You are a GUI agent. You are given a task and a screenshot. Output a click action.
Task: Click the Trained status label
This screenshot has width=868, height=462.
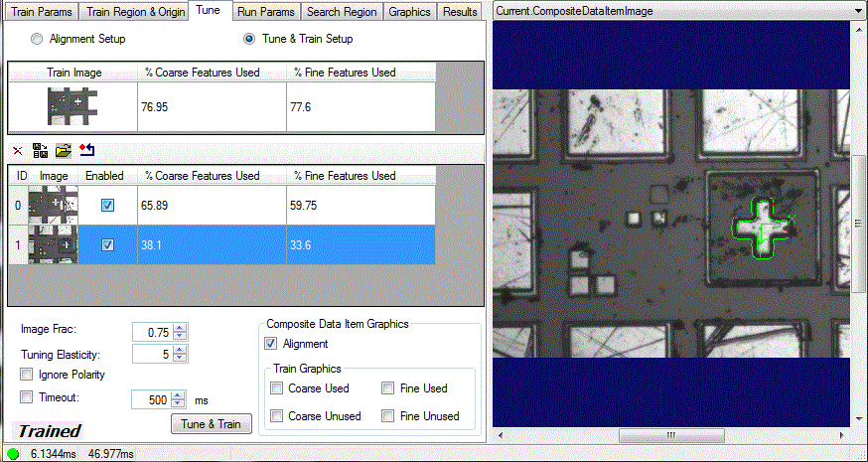50,431
